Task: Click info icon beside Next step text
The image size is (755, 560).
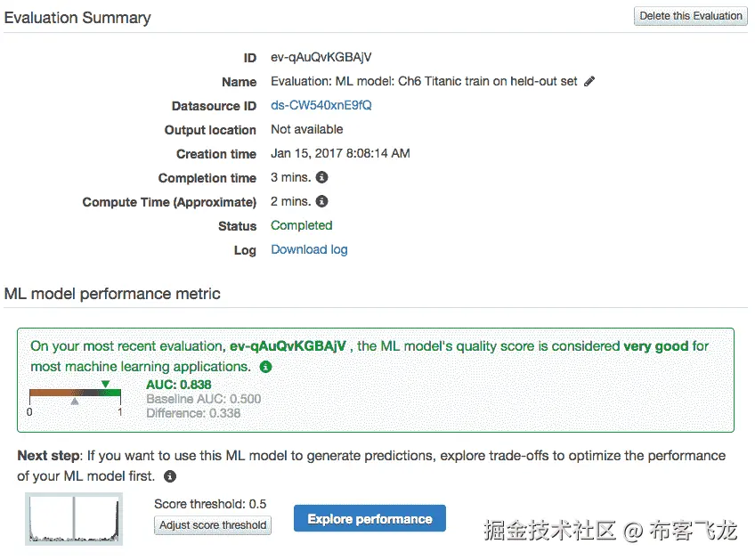Action: tap(170, 476)
